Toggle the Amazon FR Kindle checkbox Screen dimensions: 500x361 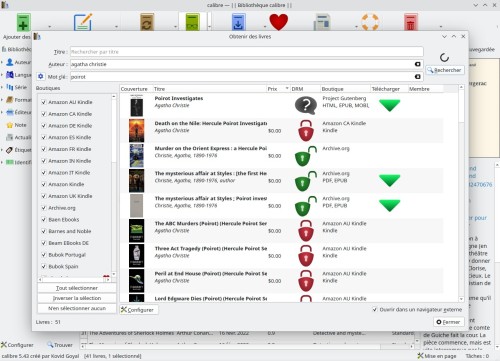[x=44, y=149]
